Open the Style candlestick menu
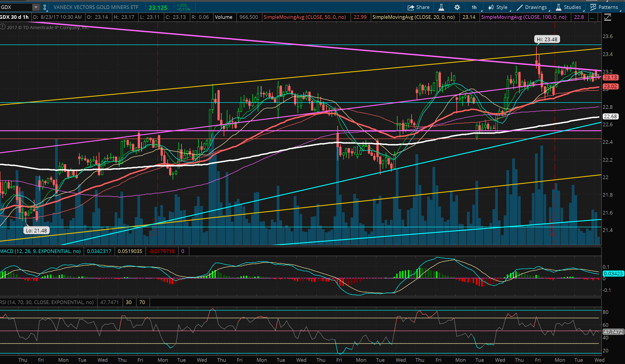This screenshot has height=364, width=625. [499, 7]
